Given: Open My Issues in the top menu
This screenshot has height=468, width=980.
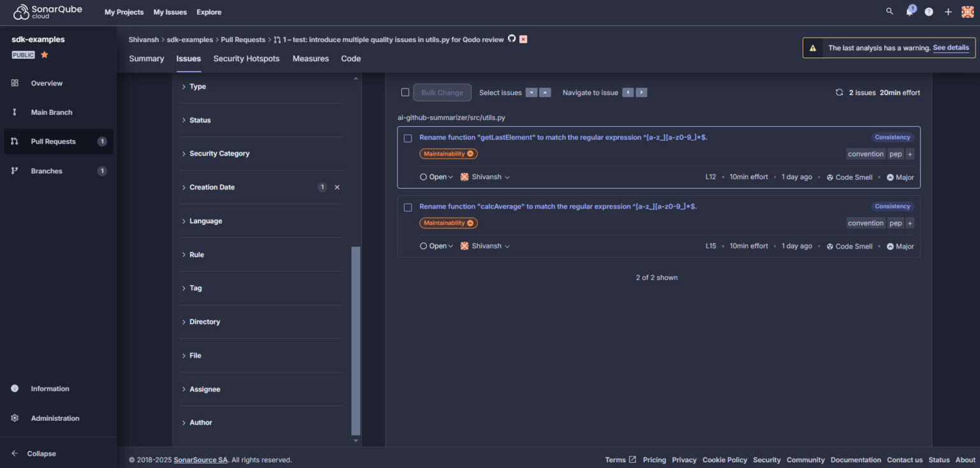Looking at the screenshot, I should coord(170,11).
